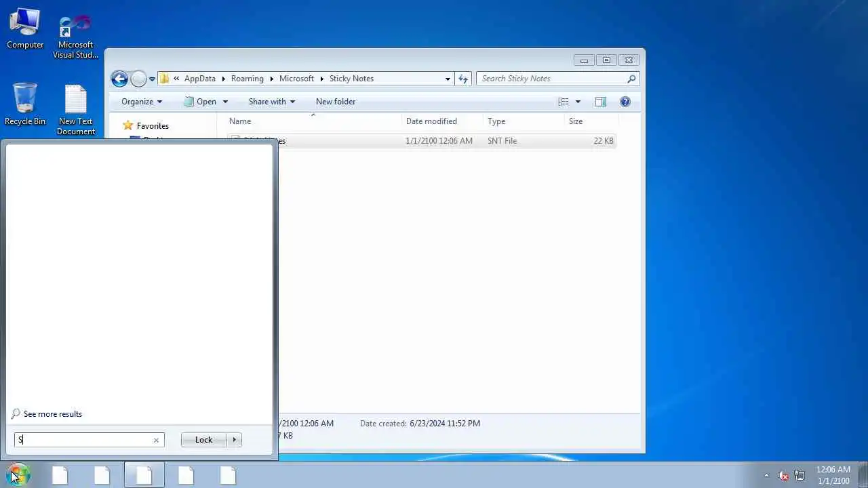Click the greyed-out Forward arrow in Explorer
Viewport: 868px width, 488px height.
[138, 79]
